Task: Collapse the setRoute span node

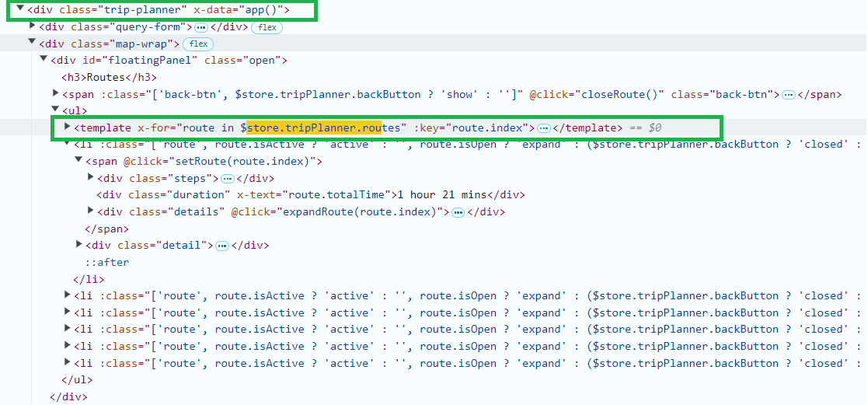Action: coord(78,160)
